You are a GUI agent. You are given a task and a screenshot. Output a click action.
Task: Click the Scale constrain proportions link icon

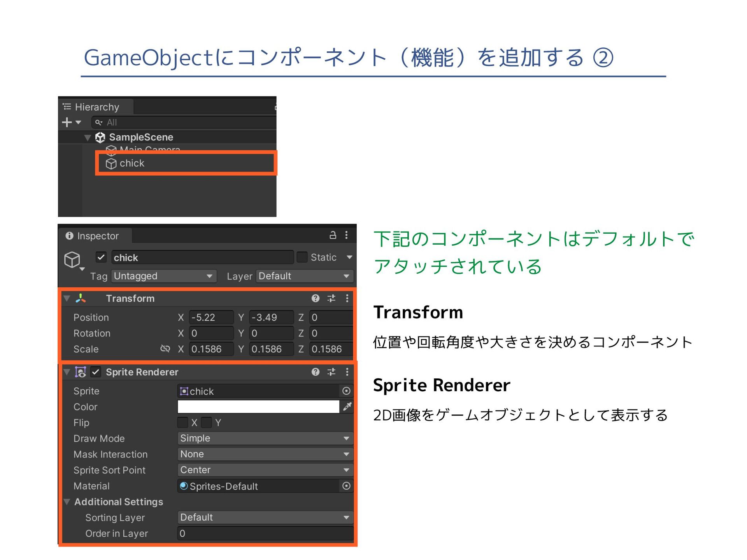[x=165, y=349]
